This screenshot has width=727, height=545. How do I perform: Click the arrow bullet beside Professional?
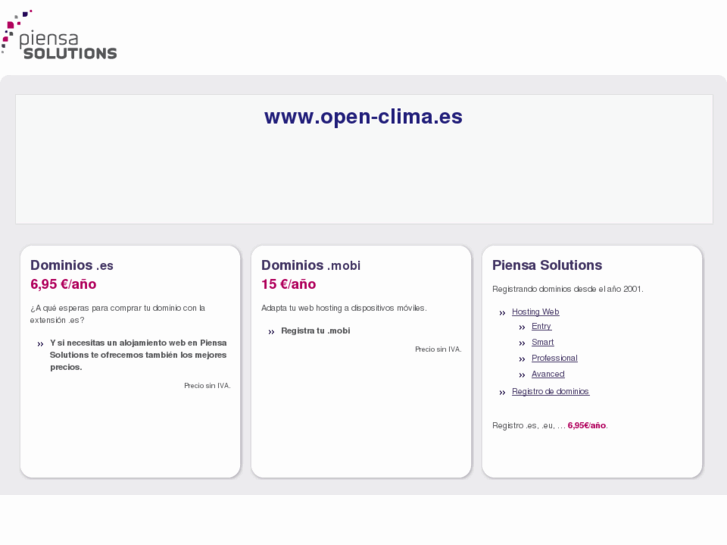[522, 359]
